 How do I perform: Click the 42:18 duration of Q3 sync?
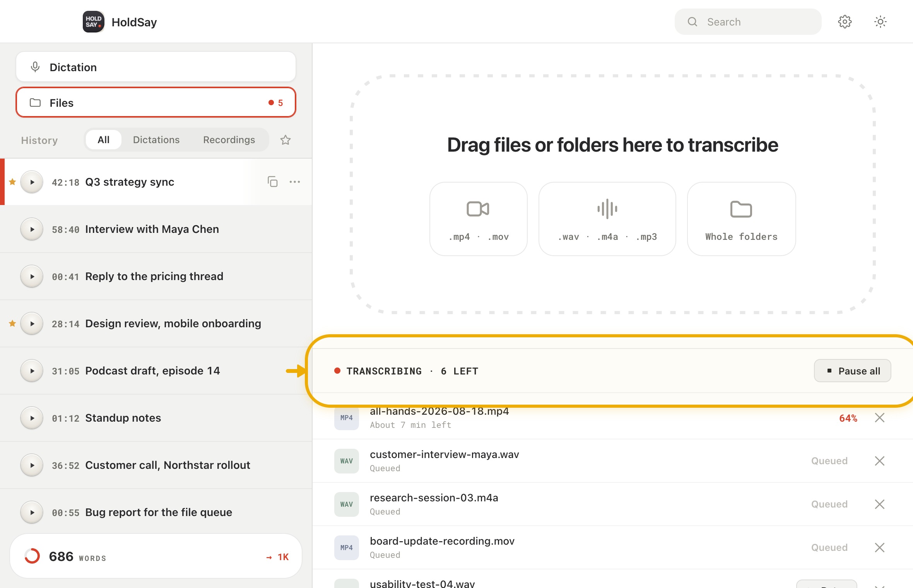(x=65, y=182)
